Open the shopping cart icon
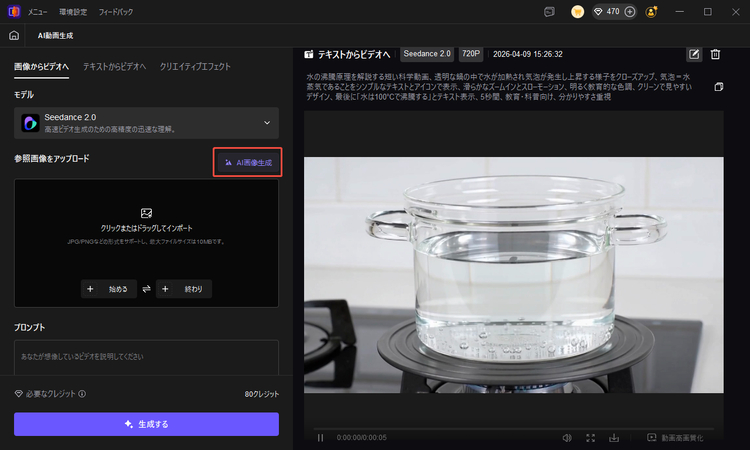750x450 pixels. tap(577, 12)
